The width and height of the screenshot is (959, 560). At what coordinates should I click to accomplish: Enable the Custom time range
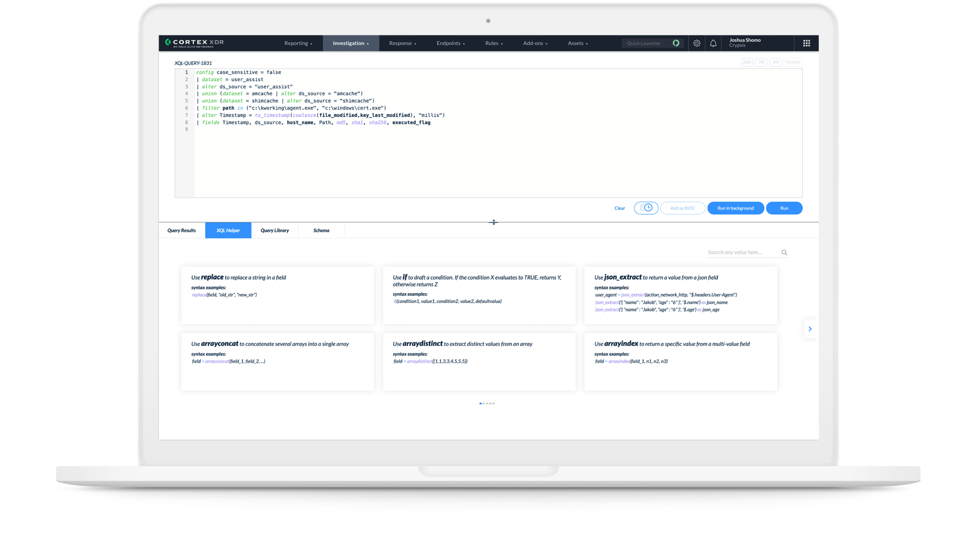click(793, 62)
